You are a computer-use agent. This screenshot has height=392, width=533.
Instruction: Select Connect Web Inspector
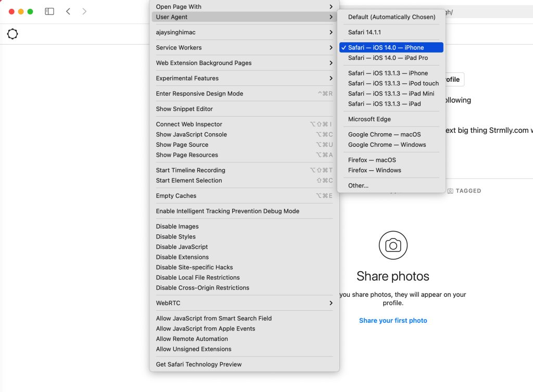(244, 124)
